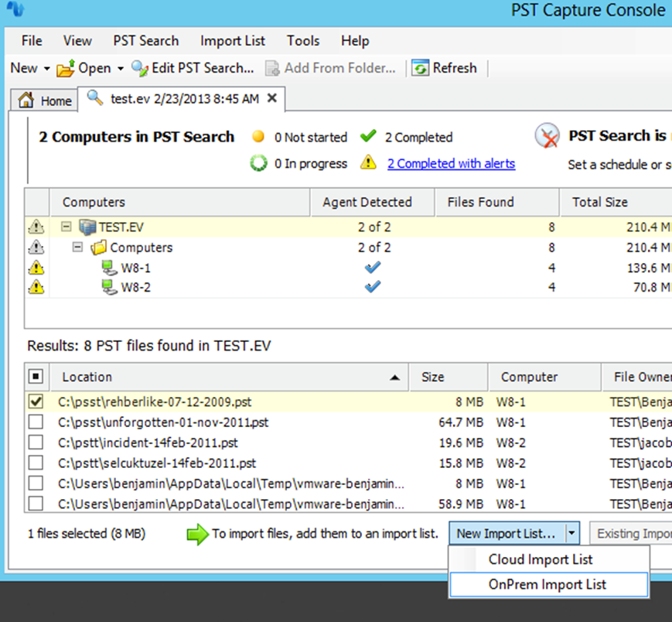
Task: Click the green import arrow icon
Action: pos(197,534)
